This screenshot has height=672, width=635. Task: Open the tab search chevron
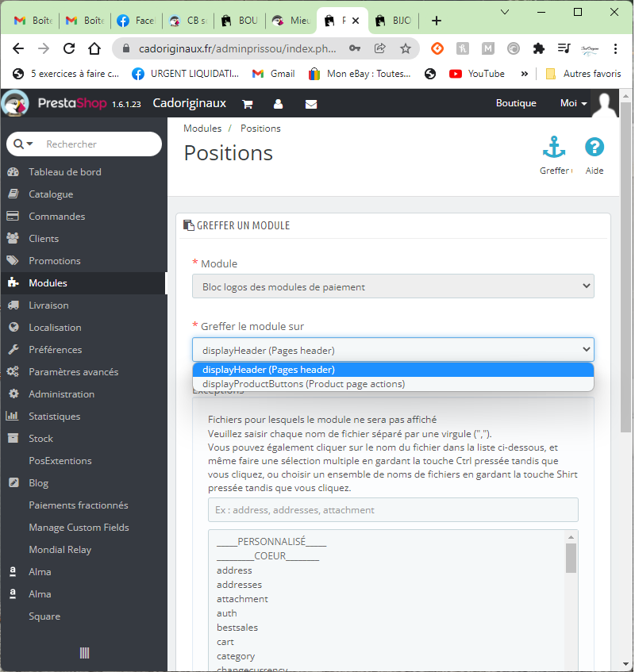(506, 12)
